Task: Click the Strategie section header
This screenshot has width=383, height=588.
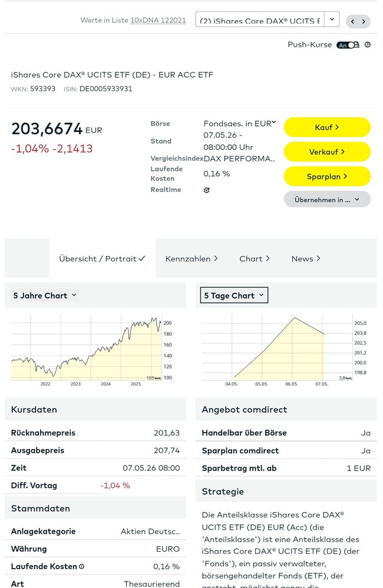Action: pos(286,491)
